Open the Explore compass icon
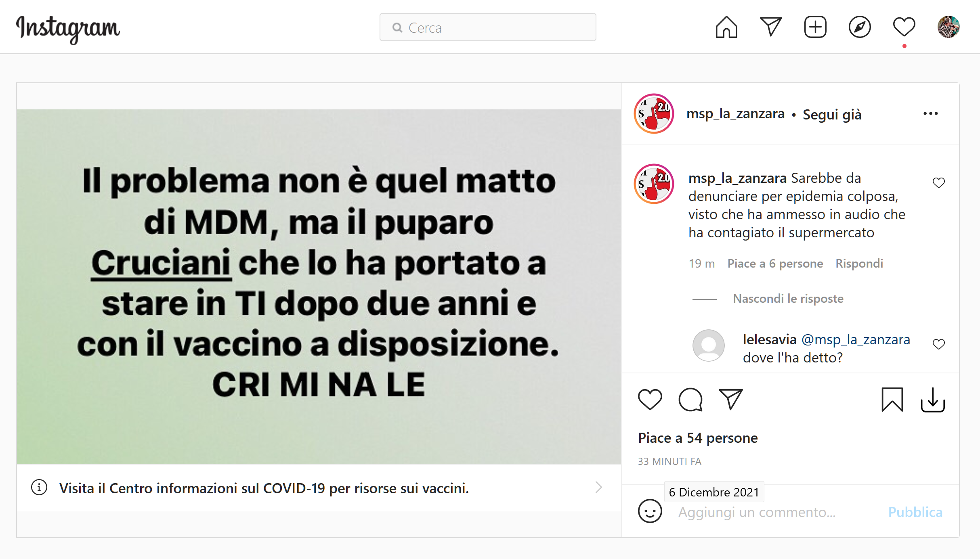 click(860, 27)
